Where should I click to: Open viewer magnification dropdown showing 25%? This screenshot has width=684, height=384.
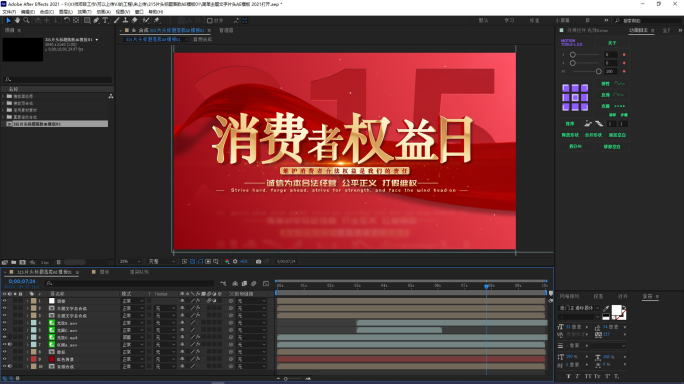click(130, 261)
